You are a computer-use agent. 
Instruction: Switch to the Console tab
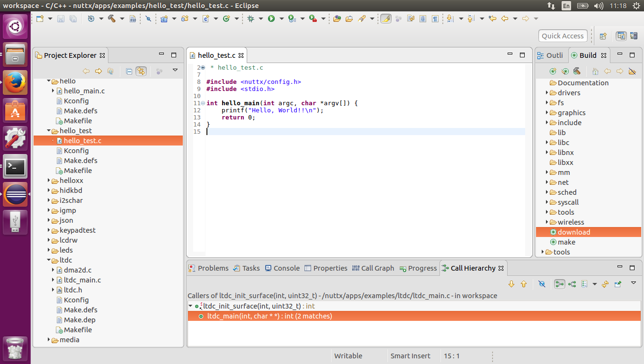tap(282, 268)
